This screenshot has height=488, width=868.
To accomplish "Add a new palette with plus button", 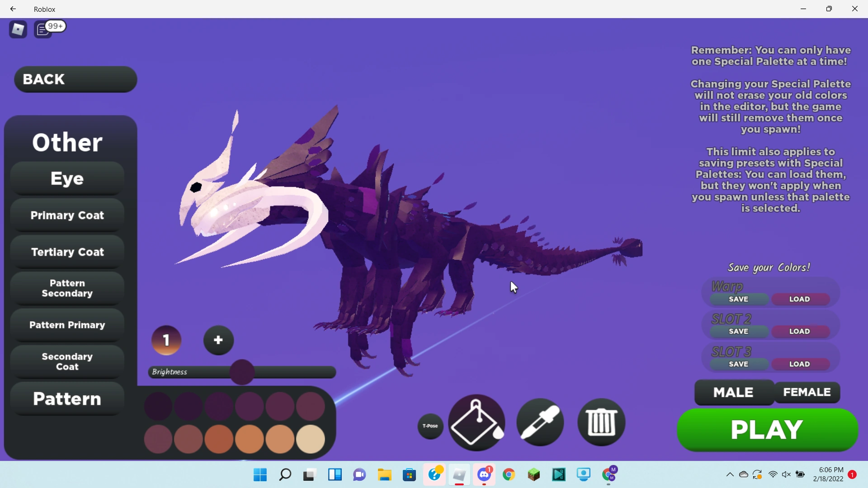I will click(218, 340).
